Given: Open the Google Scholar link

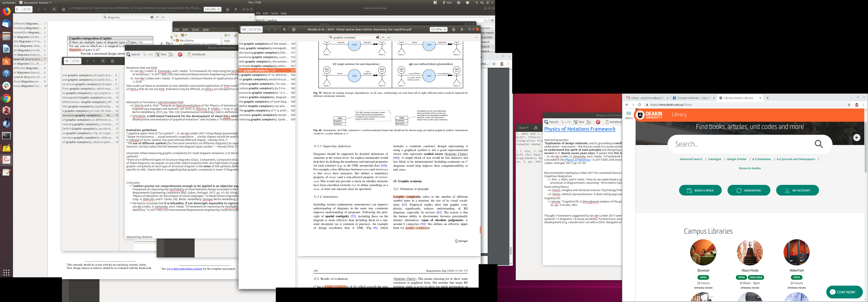Looking at the screenshot, I should 737,159.
